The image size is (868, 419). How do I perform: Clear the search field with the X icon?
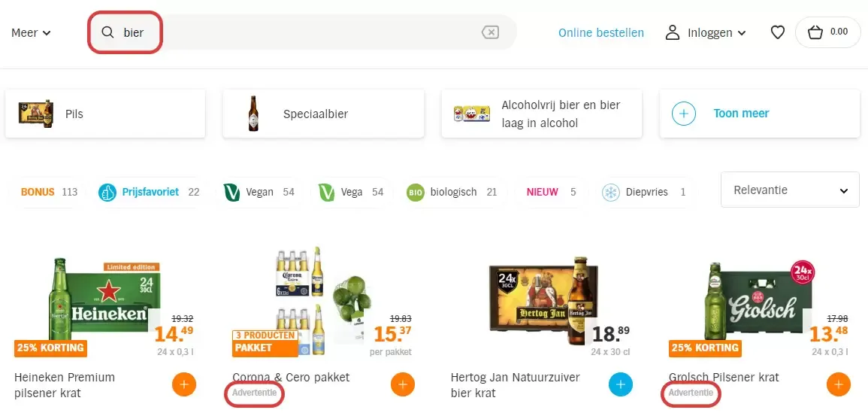pyautogui.click(x=490, y=32)
